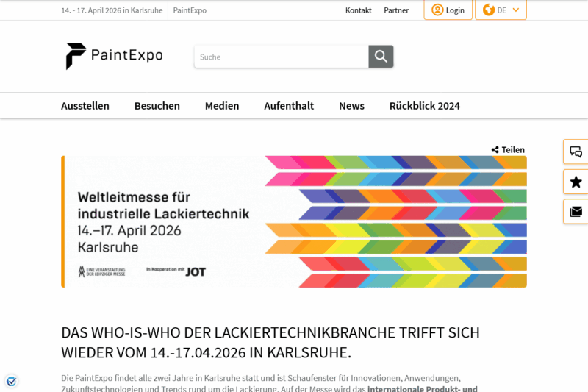Click the Teilen share label
The image size is (588, 392).
pyautogui.click(x=513, y=150)
